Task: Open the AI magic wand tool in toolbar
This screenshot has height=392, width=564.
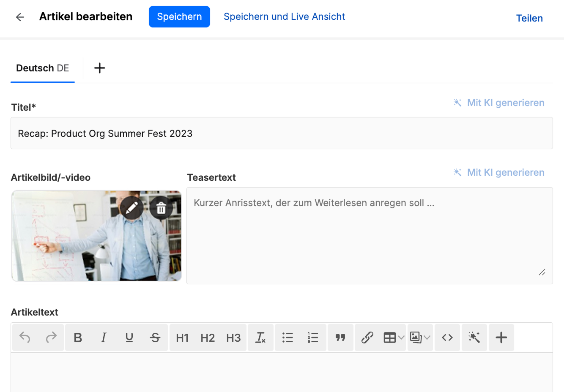Action: point(474,338)
